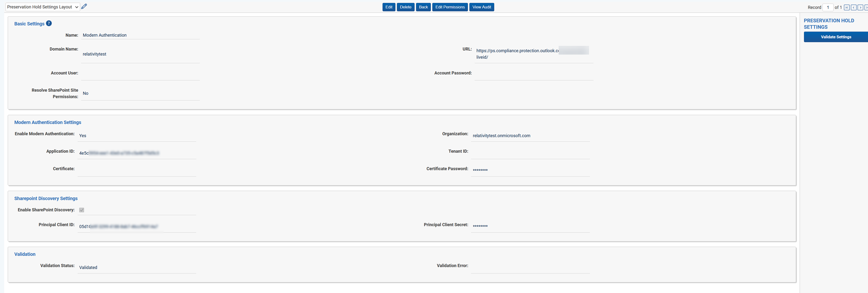Click the URL value starting with https://ps.compliance

pos(532,54)
